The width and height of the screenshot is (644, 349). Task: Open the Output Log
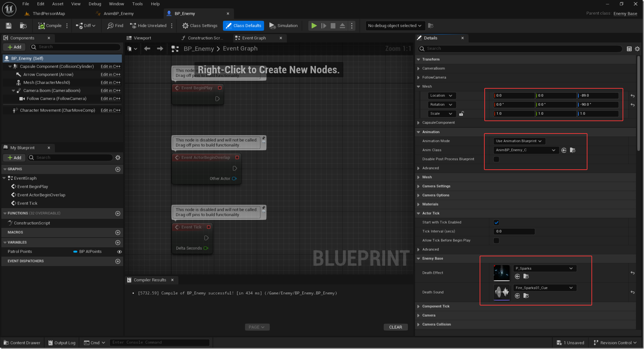tap(62, 343)
